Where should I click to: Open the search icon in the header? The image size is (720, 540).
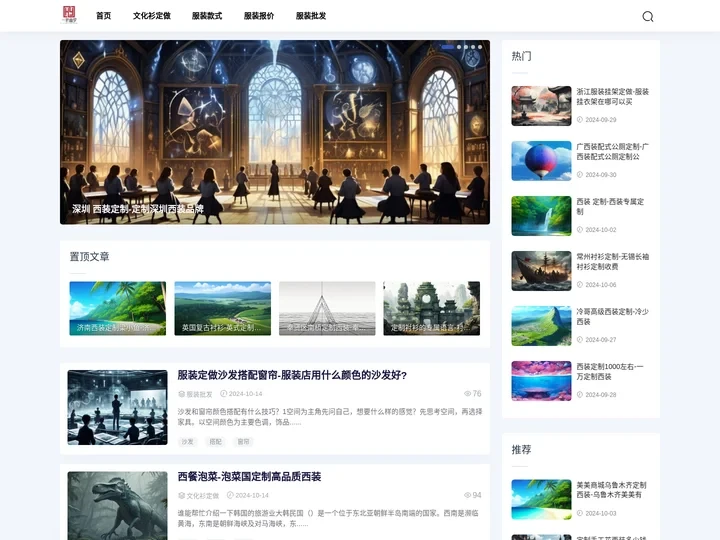pos(647,17)
